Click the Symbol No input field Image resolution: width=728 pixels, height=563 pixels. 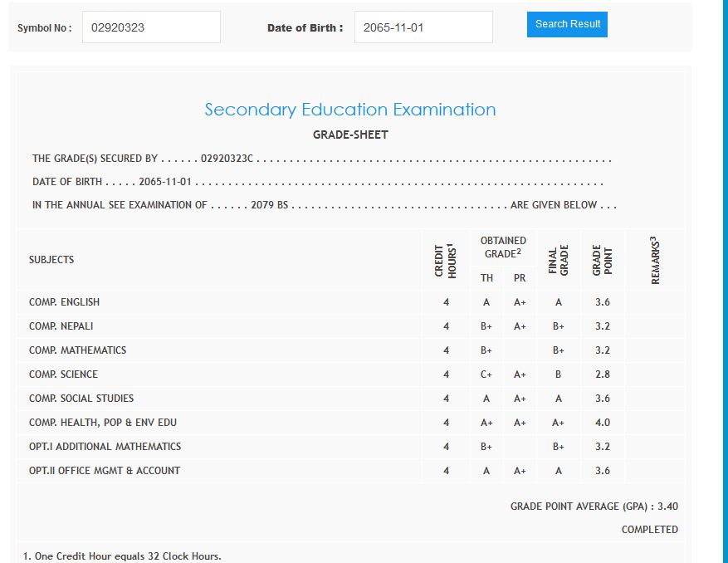[x=151, y=27]
